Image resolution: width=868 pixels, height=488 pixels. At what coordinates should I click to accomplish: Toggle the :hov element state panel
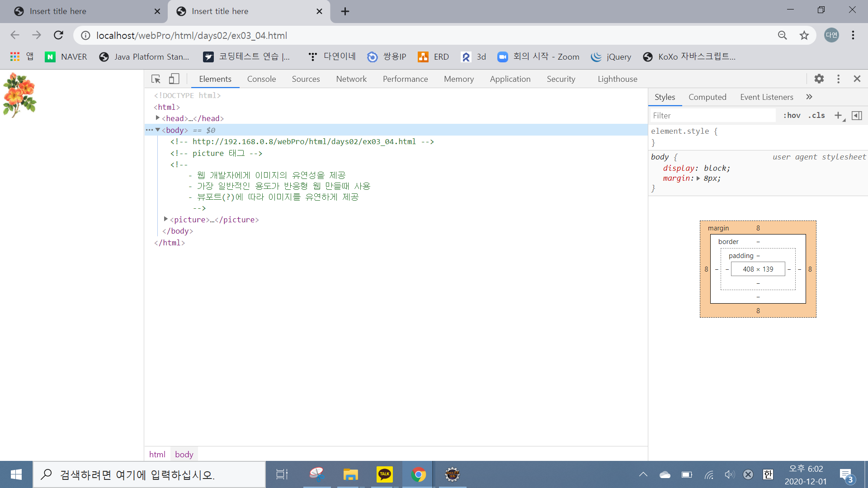tap(792, 116)
